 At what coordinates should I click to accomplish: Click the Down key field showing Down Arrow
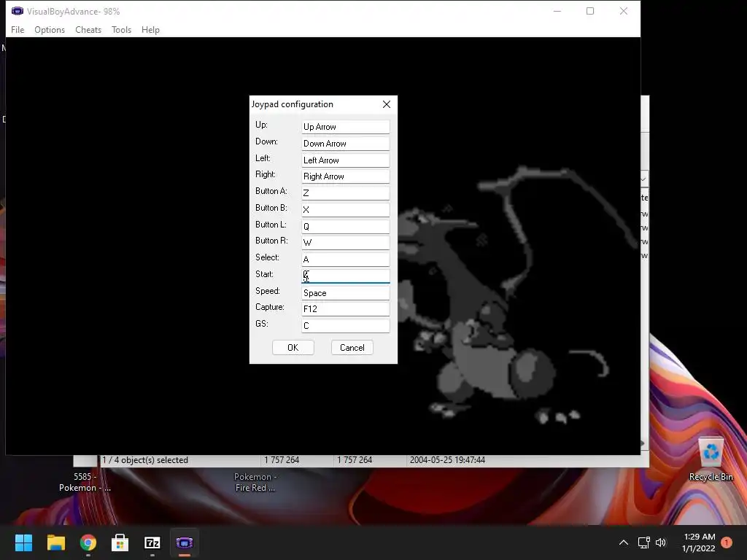point(345,144)
